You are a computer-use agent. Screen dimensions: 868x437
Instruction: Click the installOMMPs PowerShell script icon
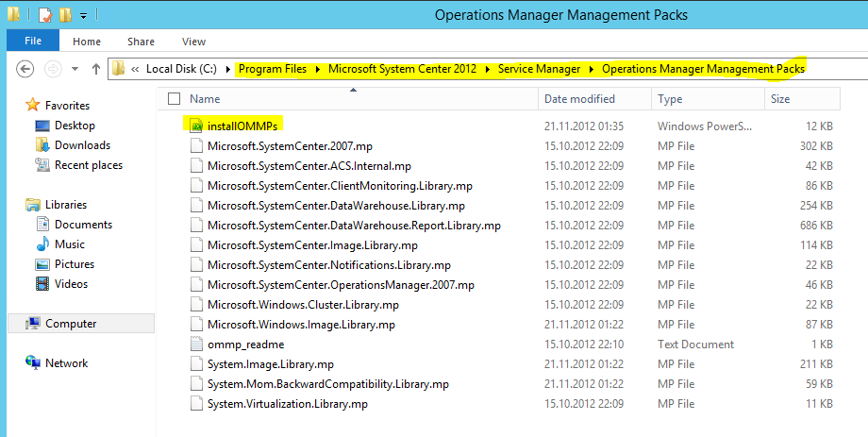(x=196, y=126)
